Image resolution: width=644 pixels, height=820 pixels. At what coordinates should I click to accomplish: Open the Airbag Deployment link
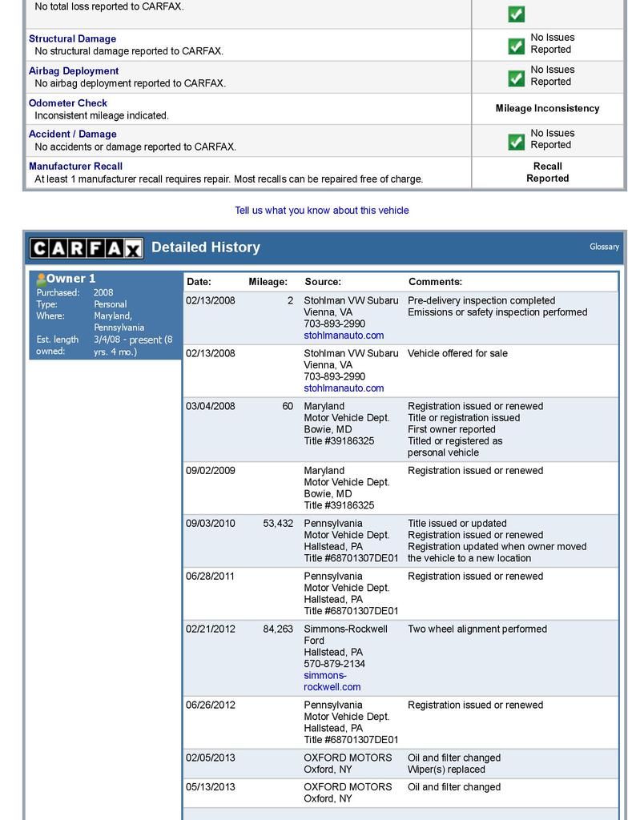[74, 71]
